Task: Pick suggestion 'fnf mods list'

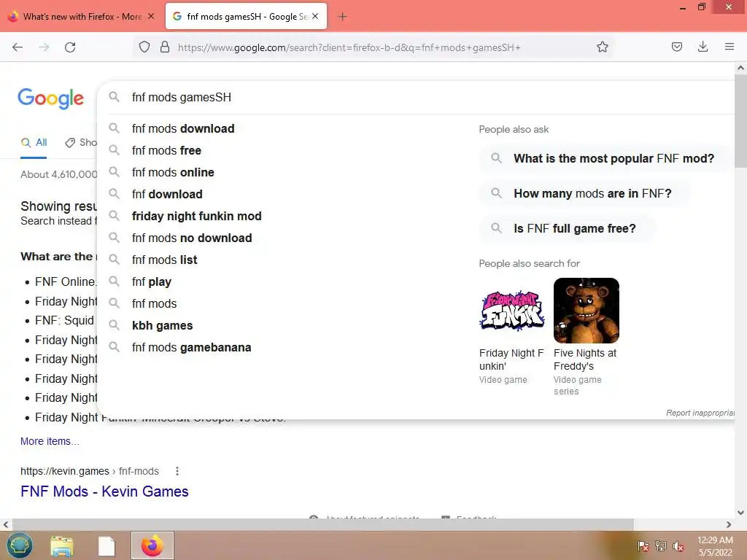Action: coord(164,260)
